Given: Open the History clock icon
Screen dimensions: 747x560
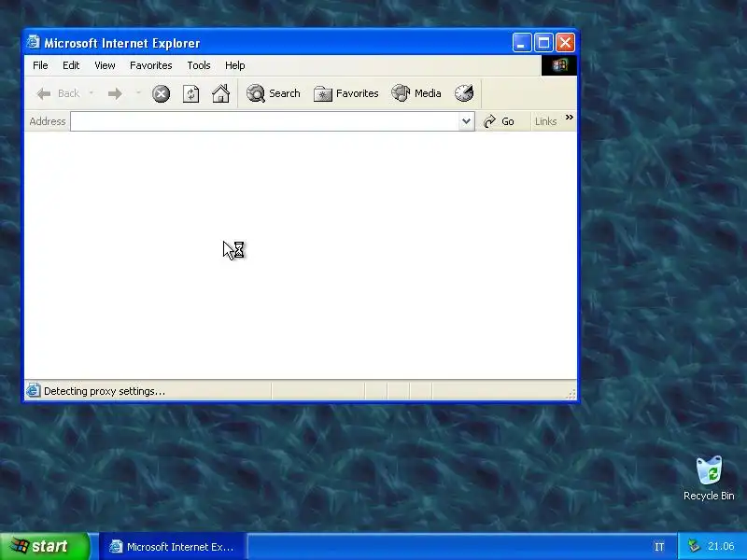Looking at the screenshot, I should (x=464, y=93).
